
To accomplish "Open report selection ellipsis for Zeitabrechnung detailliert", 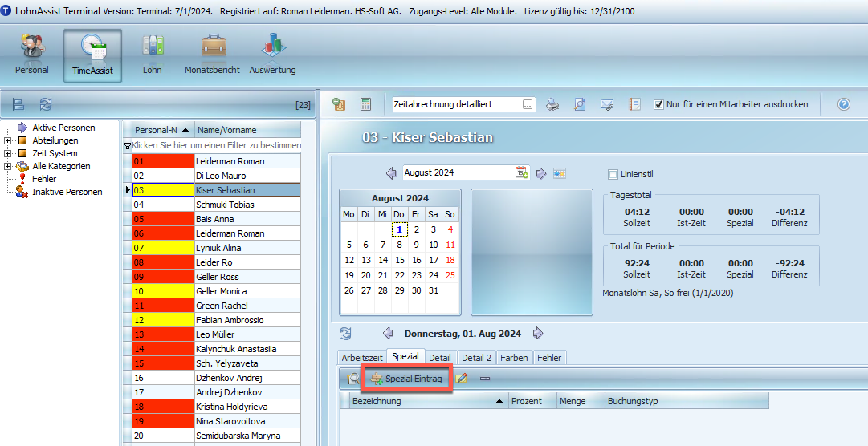I will [x=528, y=104].
